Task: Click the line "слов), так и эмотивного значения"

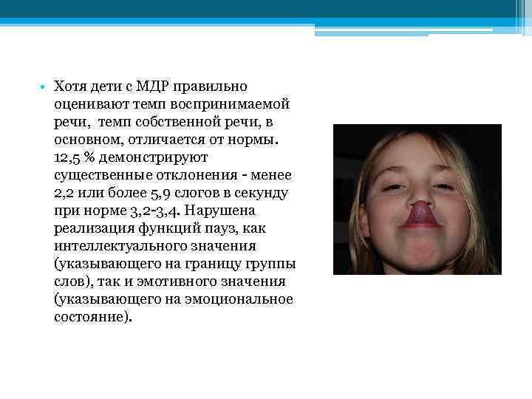Action: [x=170, y=282]
